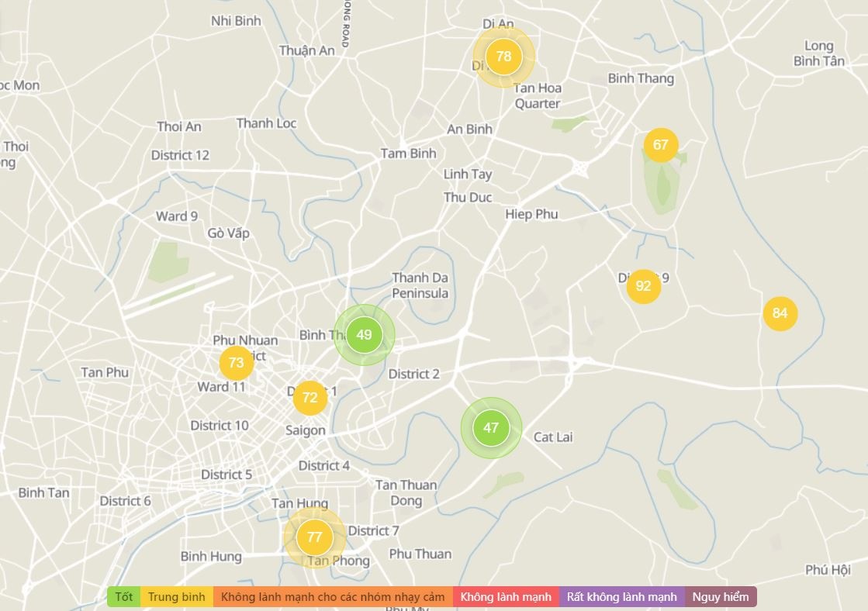Click the AQI 84 station marker
This screenshot has height=611, width=868.
click(x=780, y=313)
